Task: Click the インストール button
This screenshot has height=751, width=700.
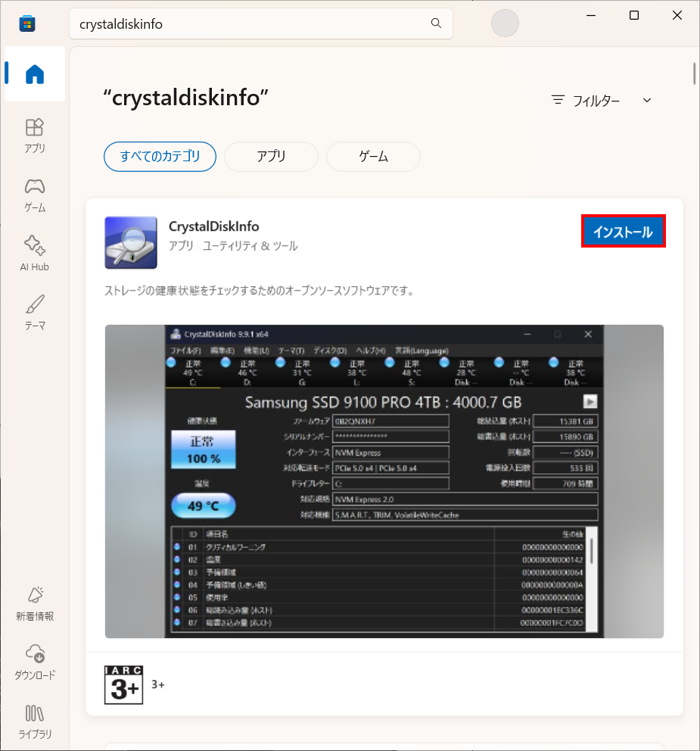Action: [624, 232]
